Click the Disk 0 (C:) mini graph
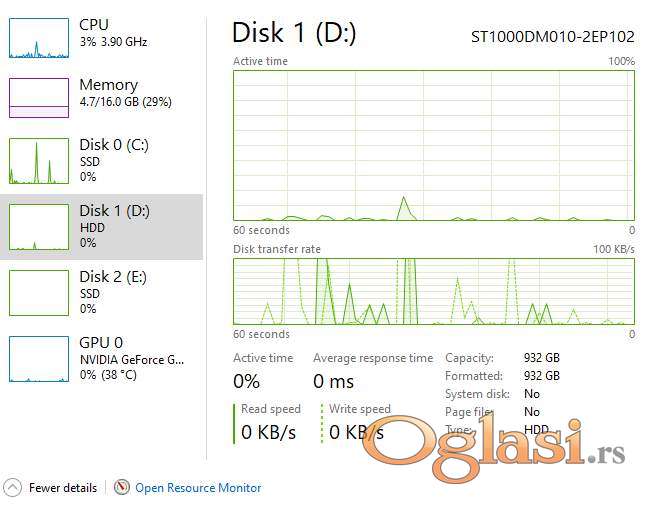Image resolution: width=658 pixels, height=510 pixels. [x=38, y=161]
